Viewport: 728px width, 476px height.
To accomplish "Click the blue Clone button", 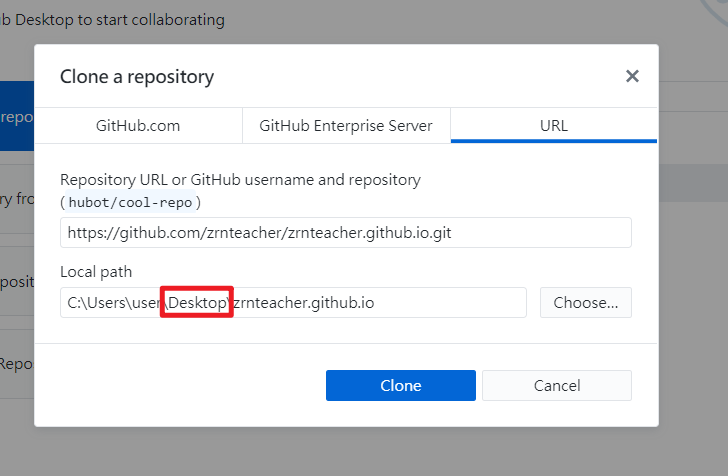I will (400, 385).
